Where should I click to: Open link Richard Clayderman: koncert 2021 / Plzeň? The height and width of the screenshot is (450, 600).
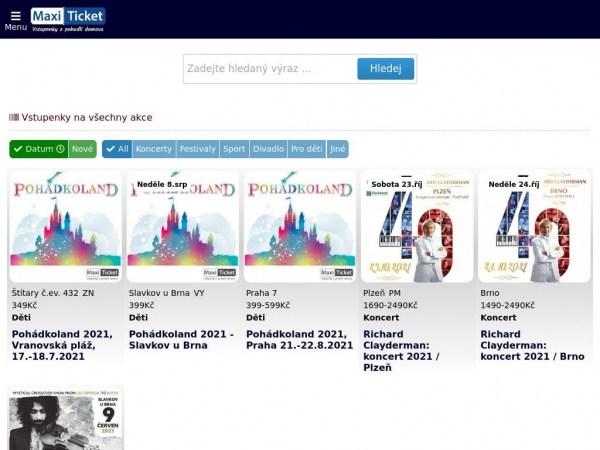(x=401, y=351)
